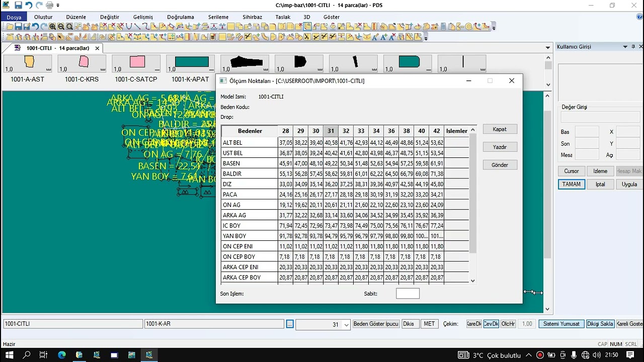Open the size 31 dropdown

click(346, 325)
